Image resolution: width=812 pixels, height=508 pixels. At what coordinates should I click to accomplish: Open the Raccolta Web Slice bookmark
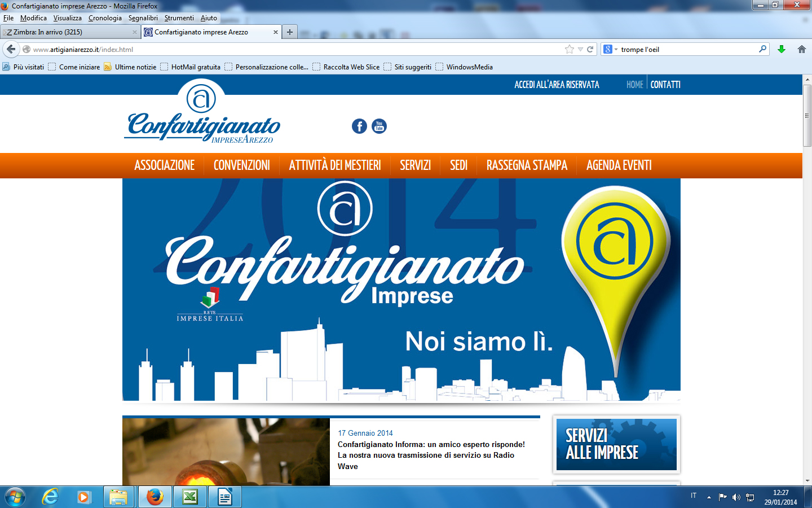pos(346,67)
